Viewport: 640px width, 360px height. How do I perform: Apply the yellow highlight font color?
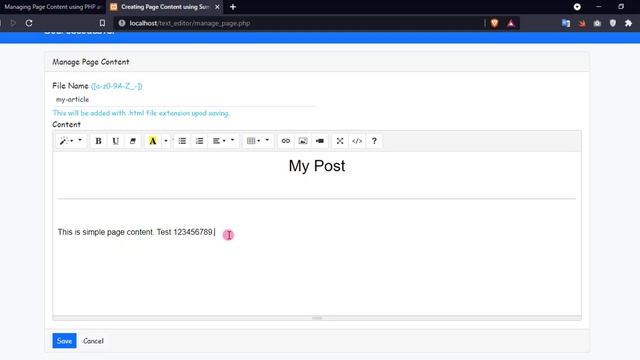pyautogui.click(x=153, y=141)
